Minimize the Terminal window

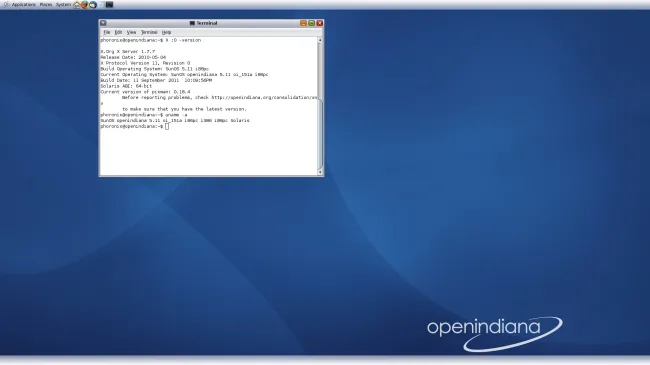point(303,23)
